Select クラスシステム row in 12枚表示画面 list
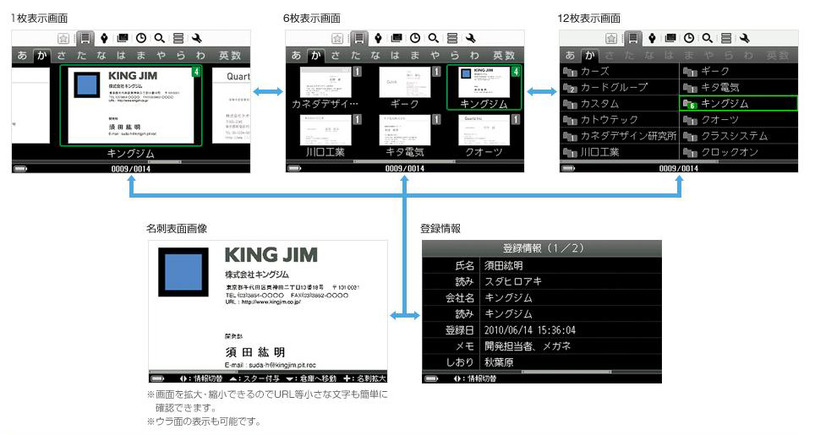This screenshot has width=826, height=435. click(739, 136)
